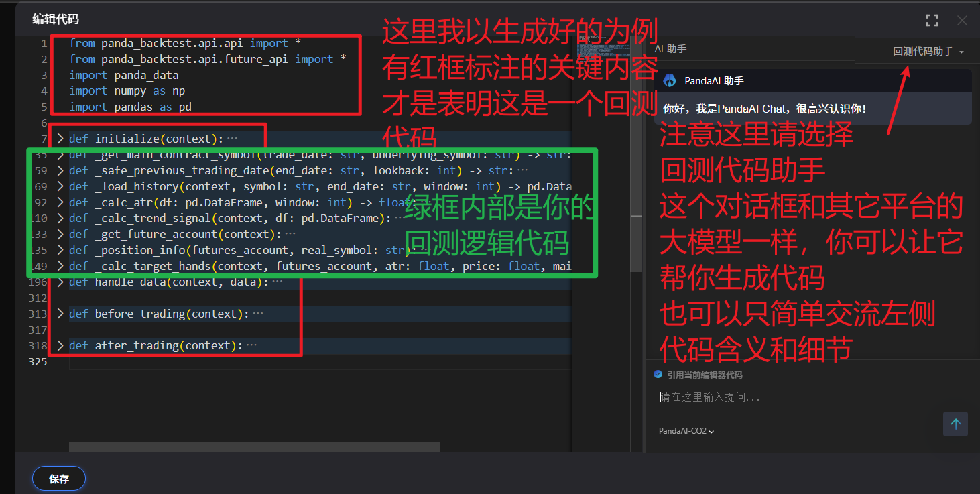The height and width of the screenshot is (494, 980).
Task: Send the question with the arrow button
Action: [955, 424]
